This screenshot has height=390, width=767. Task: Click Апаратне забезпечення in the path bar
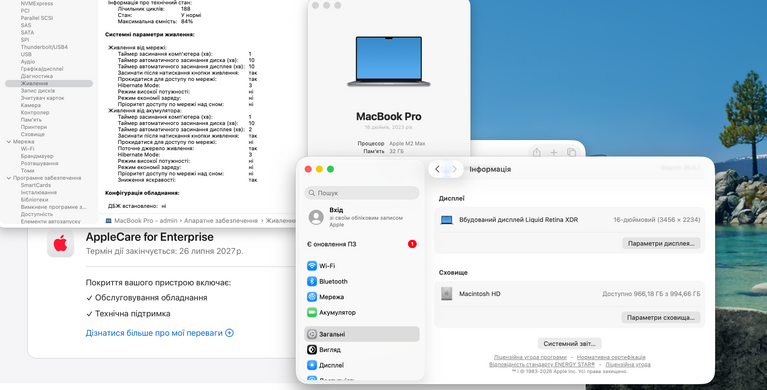point(221,221)
